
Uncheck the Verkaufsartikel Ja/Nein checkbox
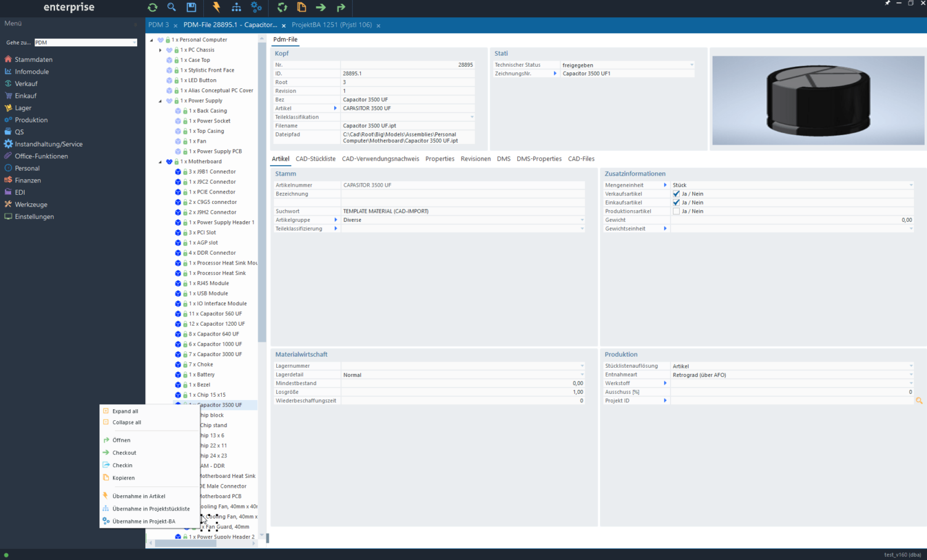tap(675, 193)
